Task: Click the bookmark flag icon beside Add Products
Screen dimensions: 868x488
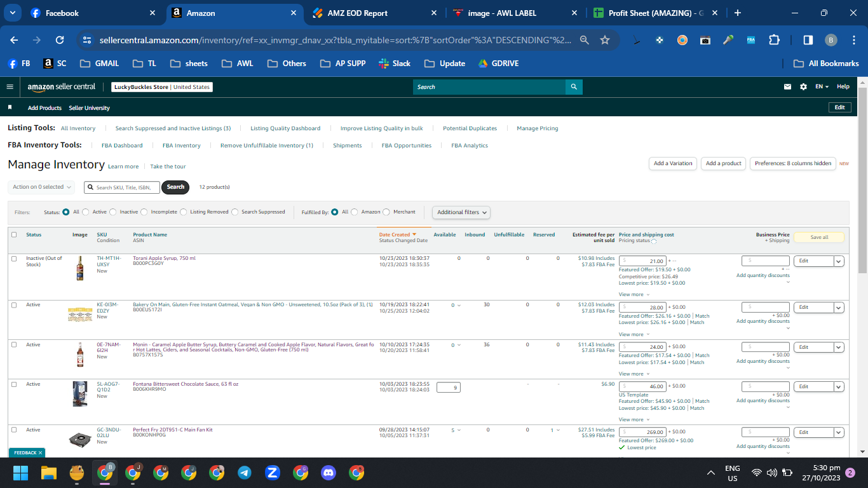Action: pos(10,107)
